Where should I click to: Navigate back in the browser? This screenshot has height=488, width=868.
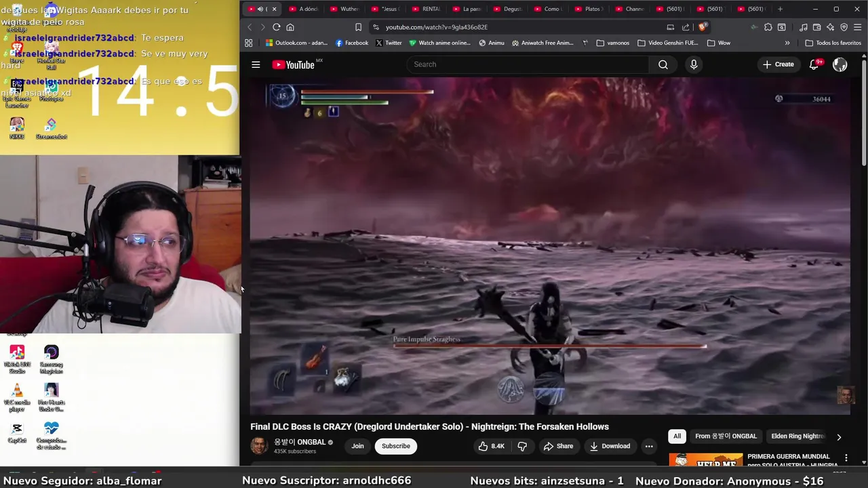(x=250, y=27)
